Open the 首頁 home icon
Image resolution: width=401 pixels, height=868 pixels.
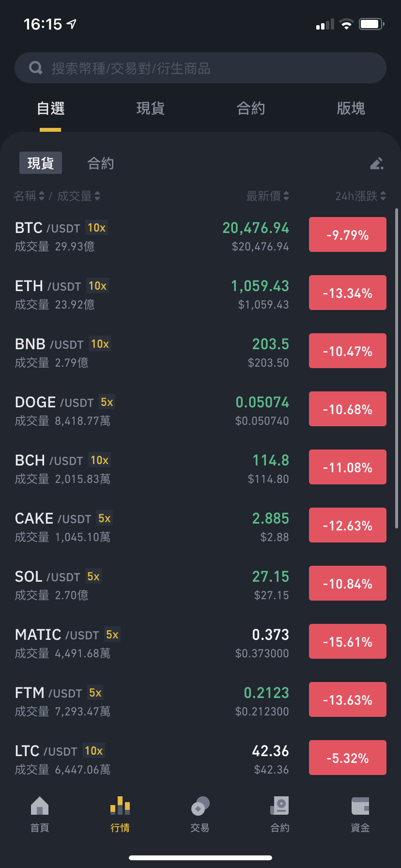click(40, 806)
